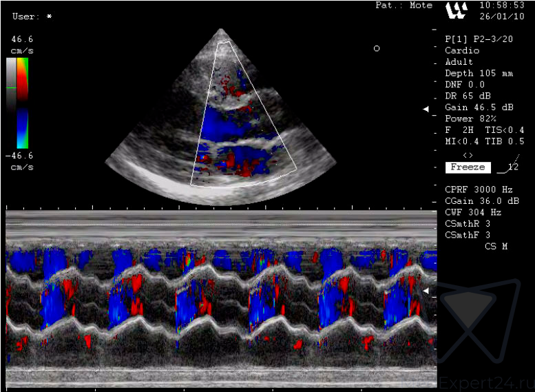The height and width of the screenshot is (392, 535).
Task: Click the Pat.: Mote patient field
Action: tap(403, 6)
